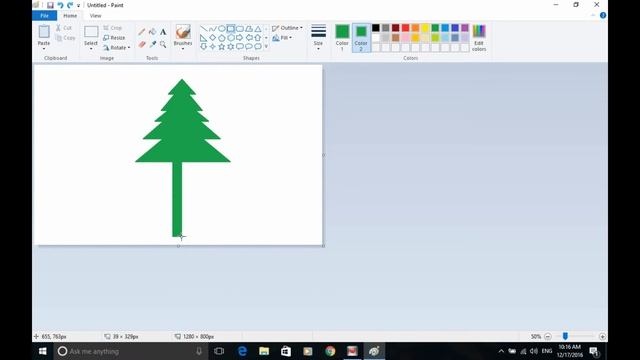Pick the black color swatch

pos(376,28)
